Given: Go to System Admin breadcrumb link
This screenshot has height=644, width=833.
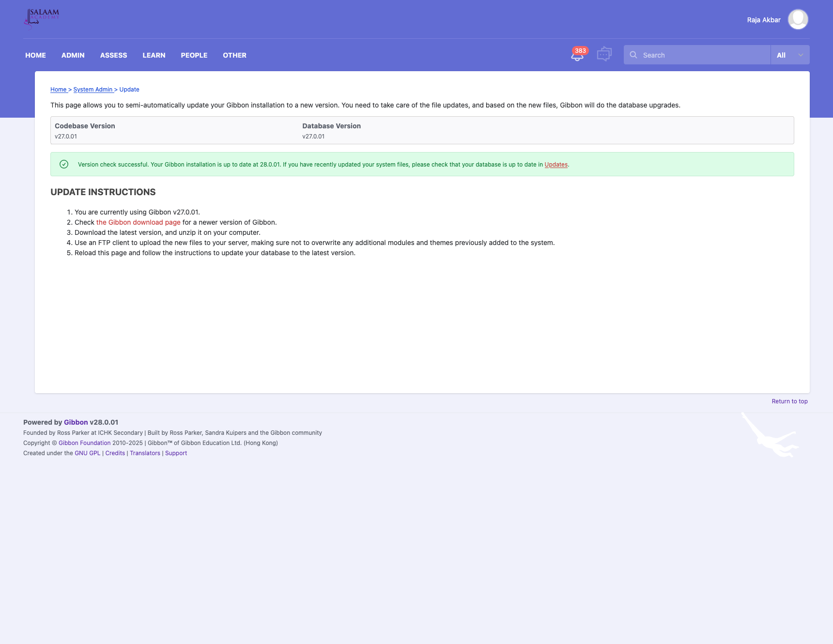Looking at the screenshot, I should coord(93,90).
